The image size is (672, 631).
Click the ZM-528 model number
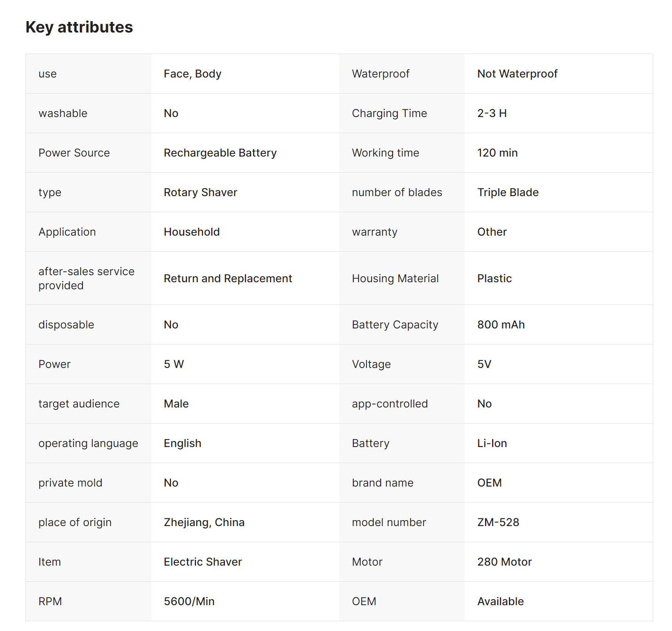(498, 522)
